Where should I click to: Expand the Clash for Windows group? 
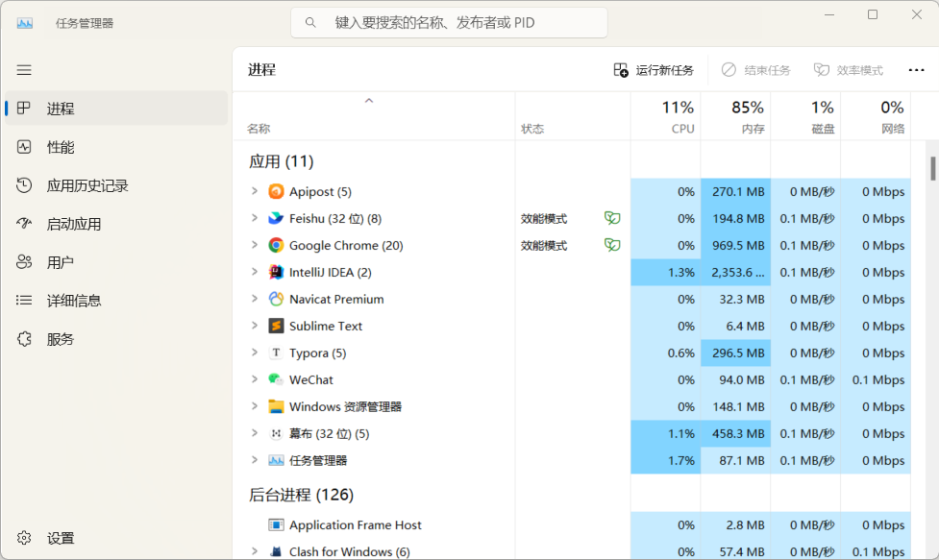pyautogui.click(x=255, y=551)
